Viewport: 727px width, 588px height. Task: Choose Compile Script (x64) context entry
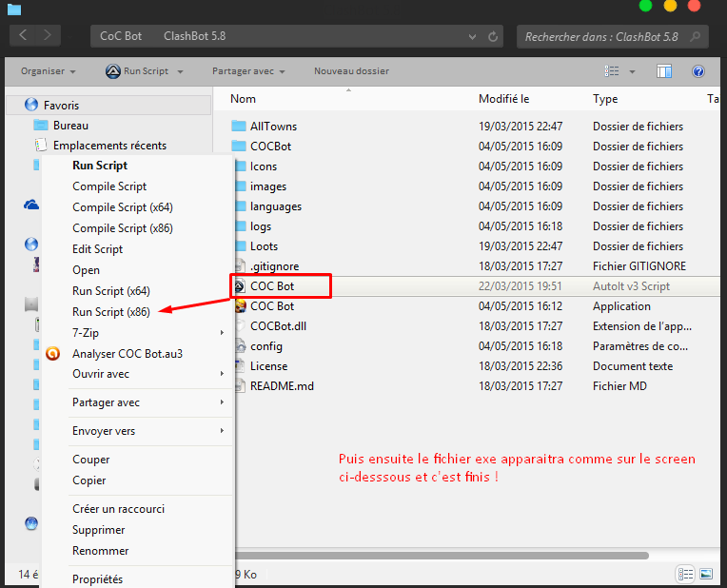click(x=123, y=206)
